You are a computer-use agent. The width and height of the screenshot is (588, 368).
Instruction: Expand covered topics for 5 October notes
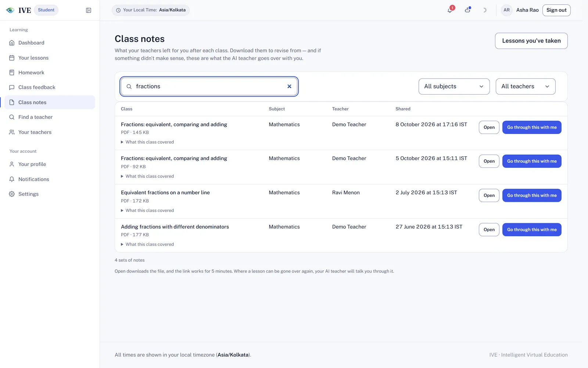[x=147, y=176]
